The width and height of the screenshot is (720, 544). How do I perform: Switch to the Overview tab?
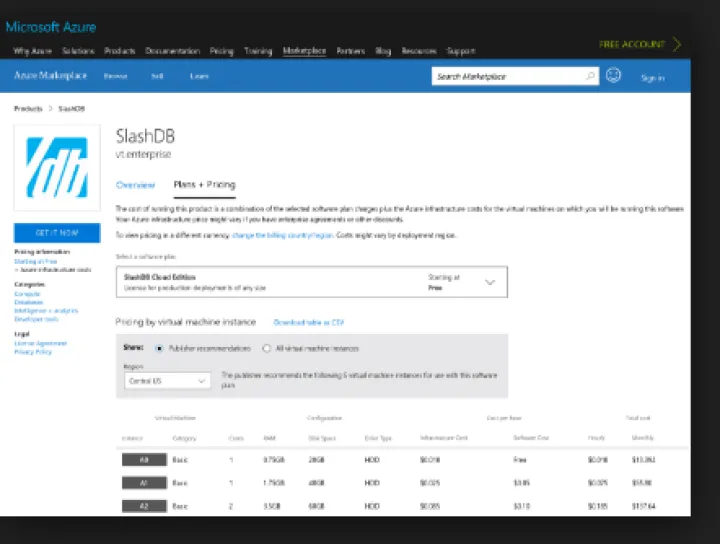[135, 185]
